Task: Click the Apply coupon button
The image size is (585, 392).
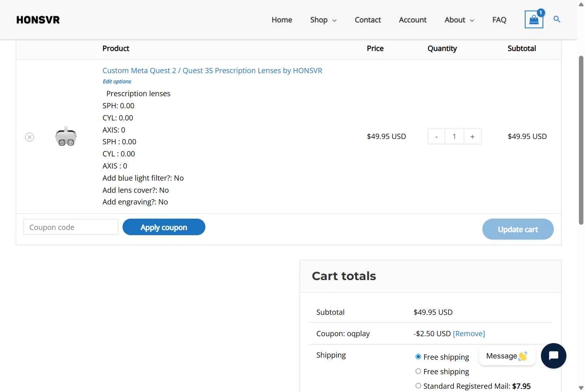Action: [x=164, y=227]
